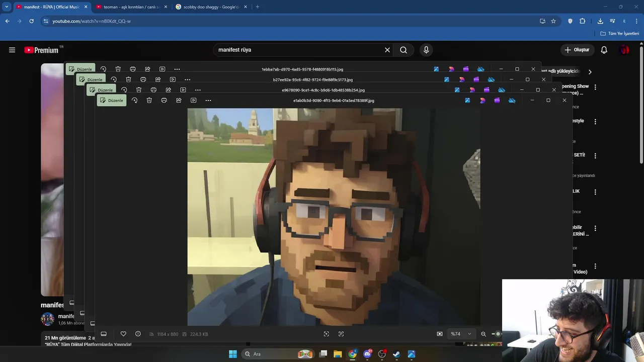
Task: Open a new Chrome tab
Action: click(x=258, y=7)
